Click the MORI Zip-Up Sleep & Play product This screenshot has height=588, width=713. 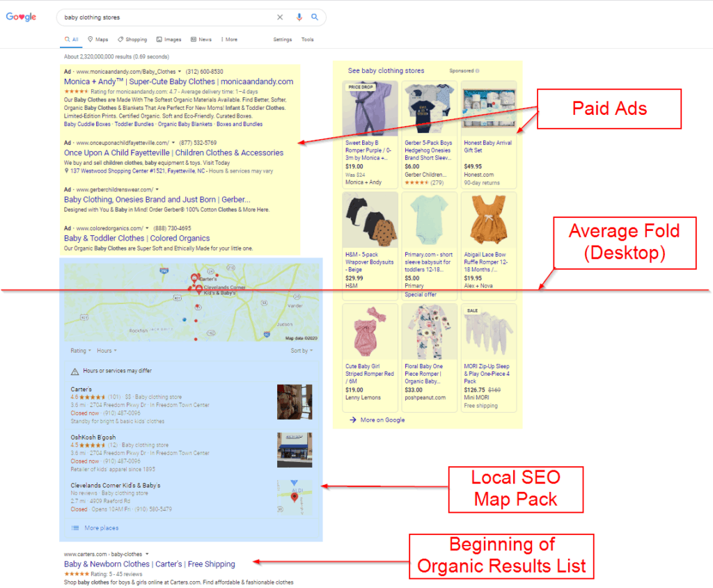point(489,358)
